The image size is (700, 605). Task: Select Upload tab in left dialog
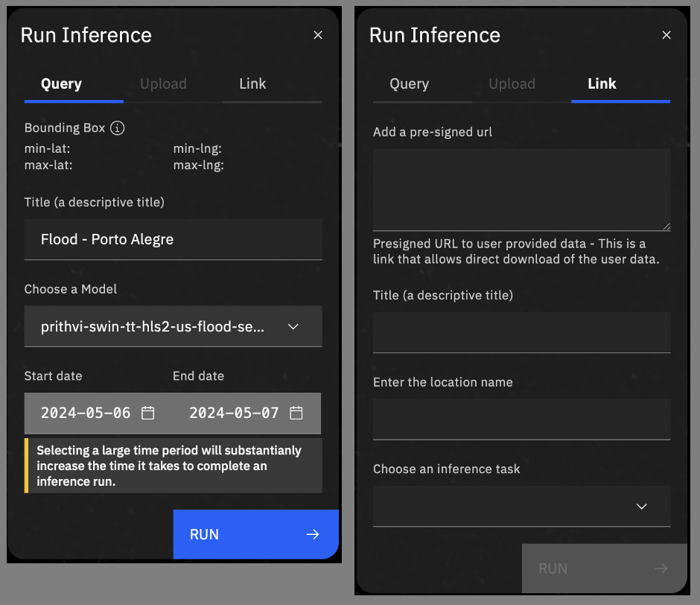(163, 84)
